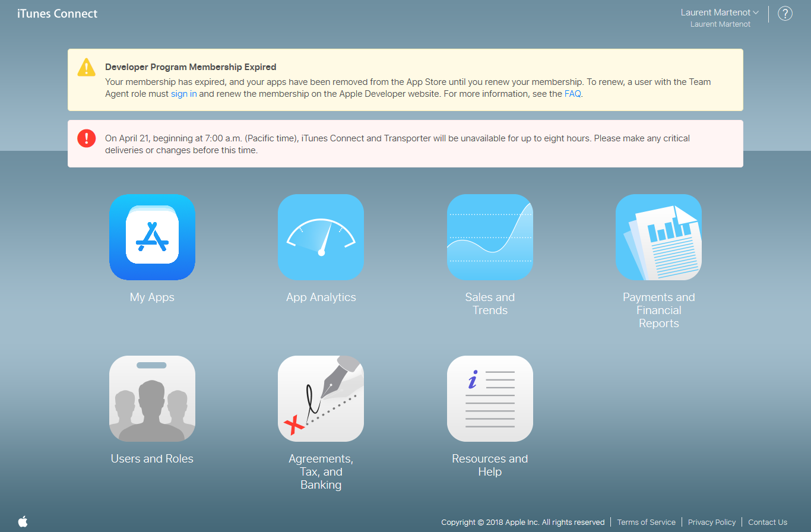Image resolution: width=811 pixels, height=532 pixels.
Task: Open the App Analytics gauge icon
Action: pyautogui.click(x=321, y=237)
